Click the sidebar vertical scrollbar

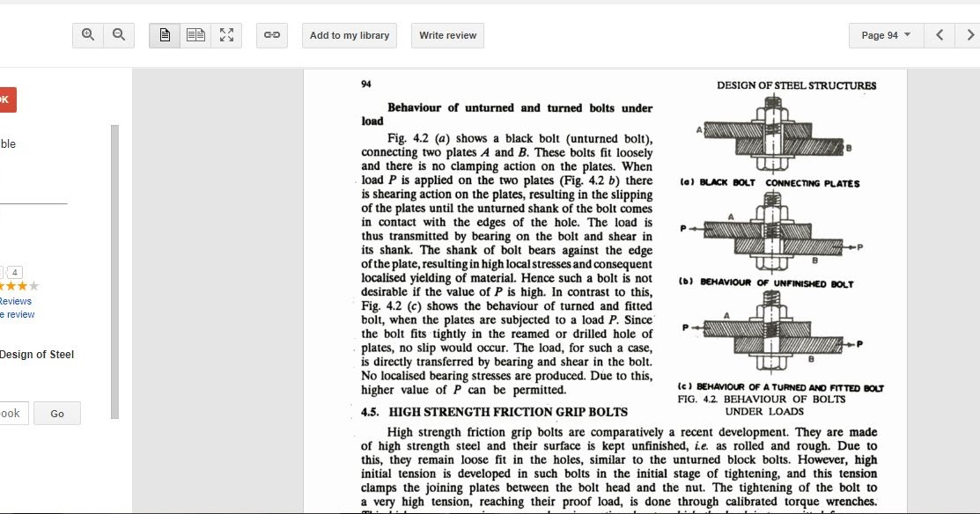114,272
